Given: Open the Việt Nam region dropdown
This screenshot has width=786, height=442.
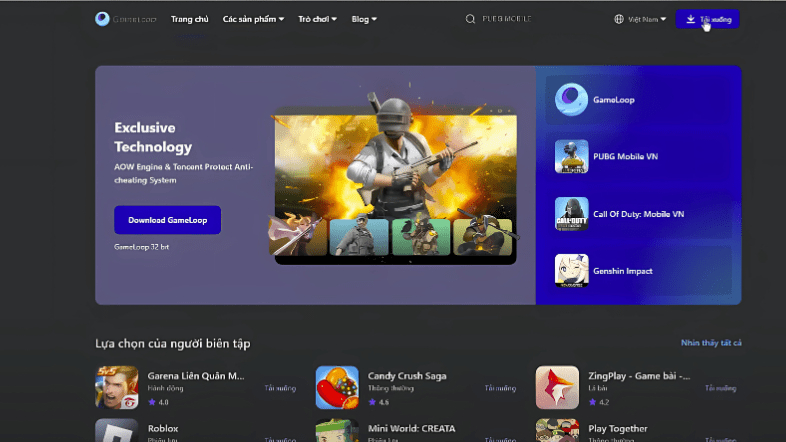Looking at the screenshot, I should [x=647, y=19].
